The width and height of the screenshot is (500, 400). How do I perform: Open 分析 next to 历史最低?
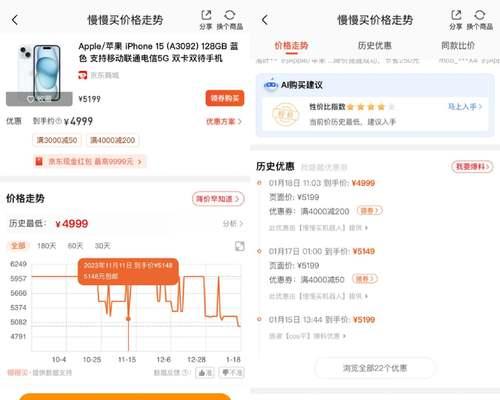click(x=233, y=224)
